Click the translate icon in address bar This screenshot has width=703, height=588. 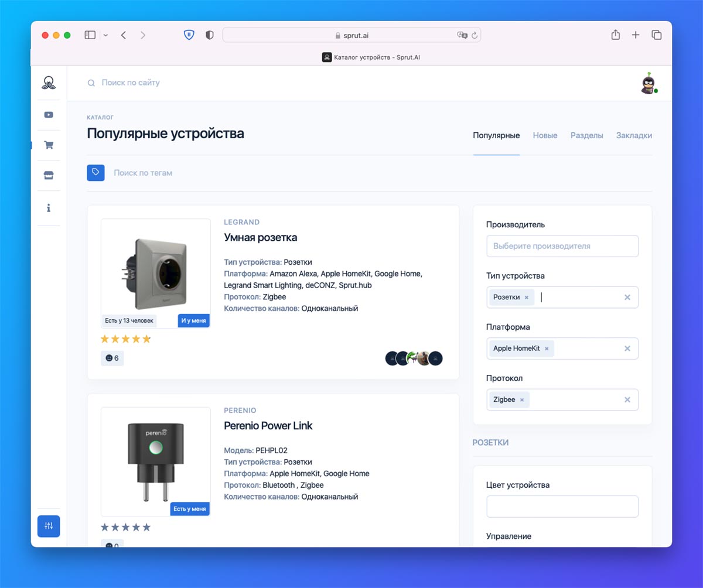point(462,35)
